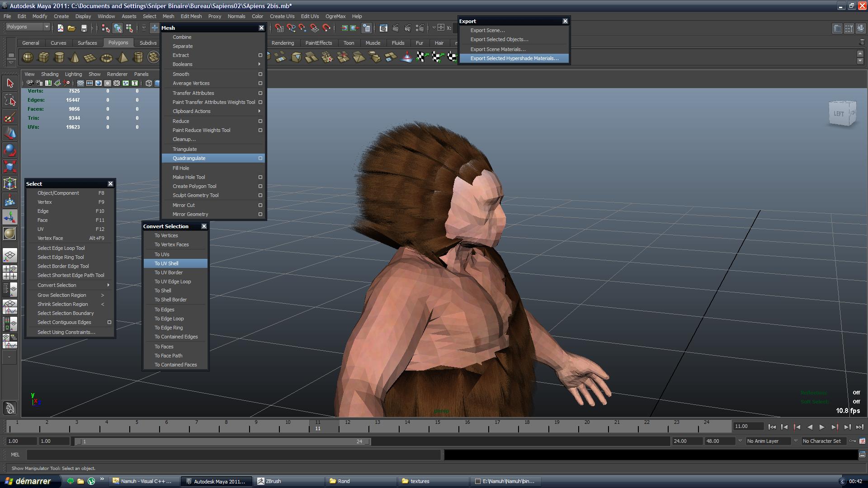Open Quadrangulate options box
The image size is (868, 488).
(x=260, y=158)
